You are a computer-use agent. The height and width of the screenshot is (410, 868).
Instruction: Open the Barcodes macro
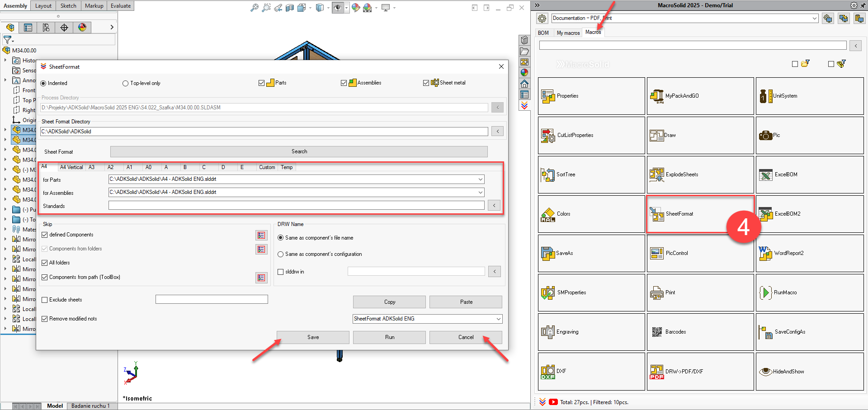coord(700,332)
